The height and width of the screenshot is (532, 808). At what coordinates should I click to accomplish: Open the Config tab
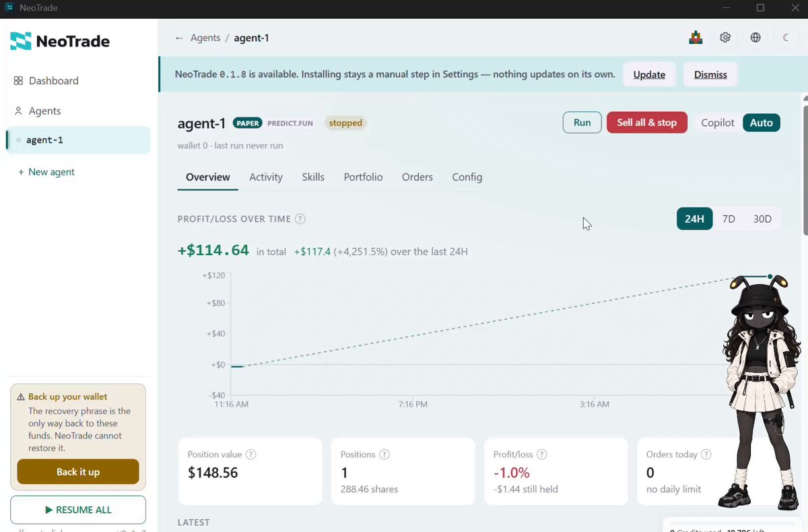click(467, 177)
